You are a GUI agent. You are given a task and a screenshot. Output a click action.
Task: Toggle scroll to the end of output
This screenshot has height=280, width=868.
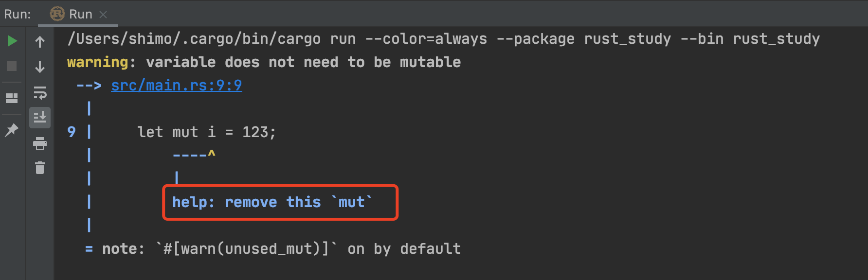(x=40, y=118)
